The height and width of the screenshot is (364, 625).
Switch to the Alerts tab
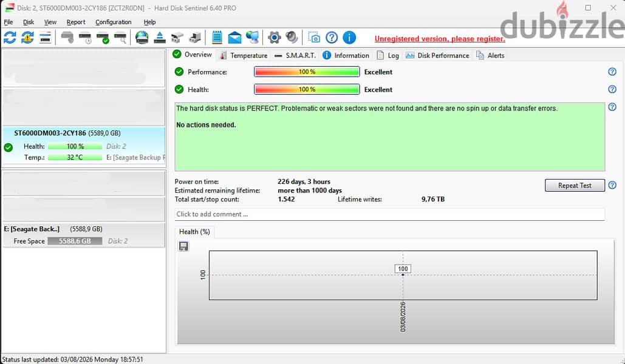pos(491,55)
